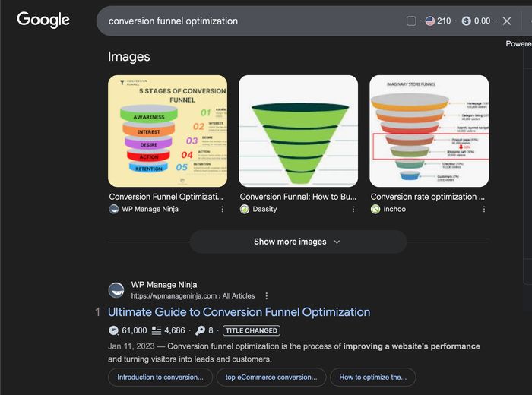Image resolution: width=532 pixels, height=395 pixels.
Task: Click the TITLE CHANGED badge
Action: pyautogui.click(x=252, y=330)
